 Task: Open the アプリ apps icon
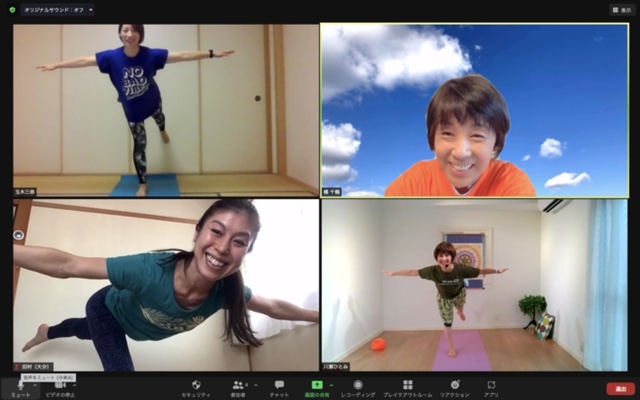click(x=491, y=385)
